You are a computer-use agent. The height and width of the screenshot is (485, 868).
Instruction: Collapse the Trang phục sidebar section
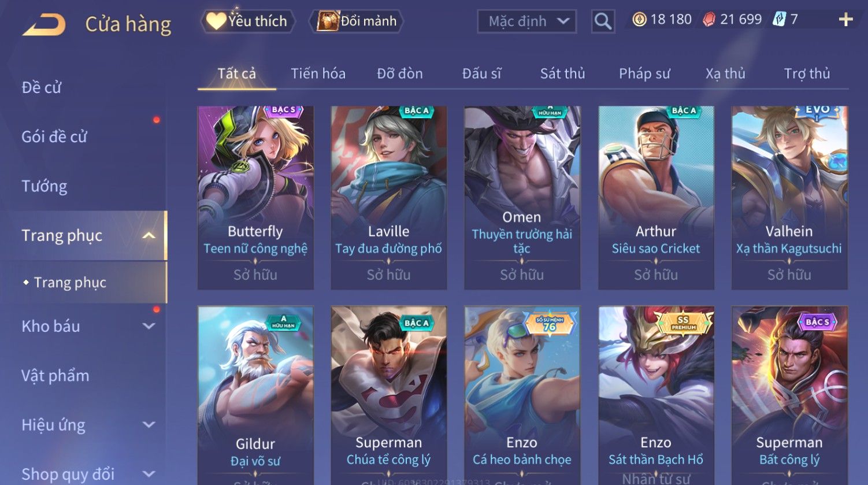pos(149,236)
